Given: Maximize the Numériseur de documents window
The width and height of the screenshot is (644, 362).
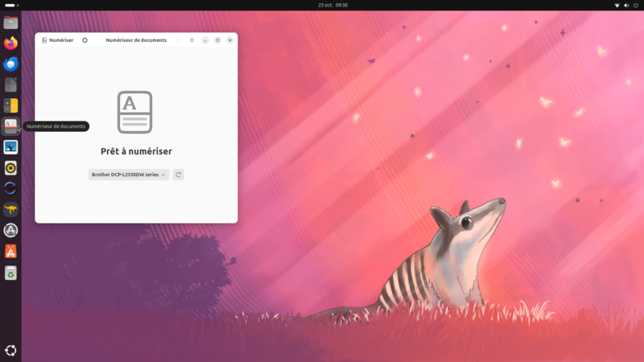Looking at the screenshot, I should (x=217, y=40).
